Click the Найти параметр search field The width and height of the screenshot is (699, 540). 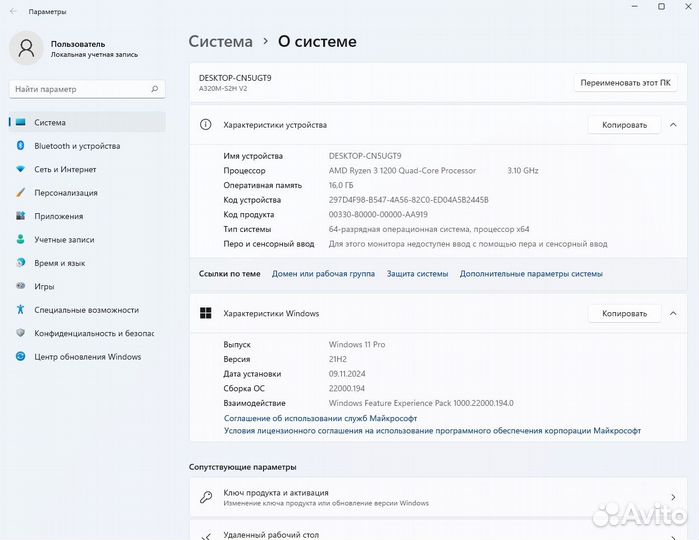pos(80,89)
